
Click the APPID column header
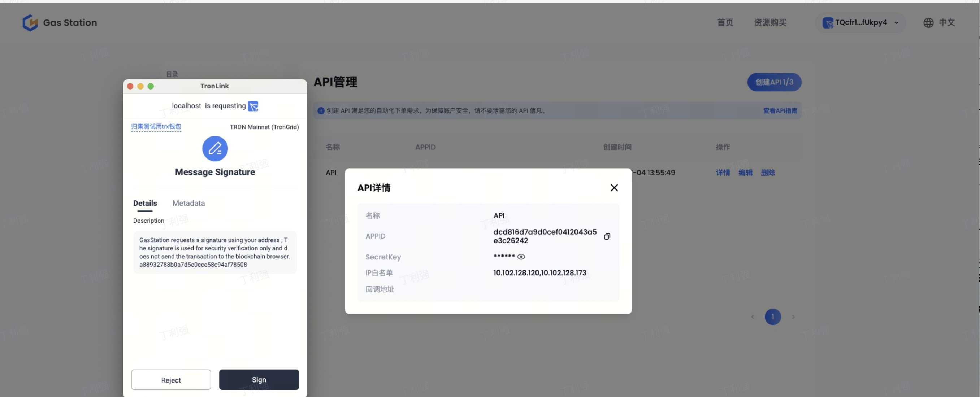pyautogui.click(x=425, y=147)
